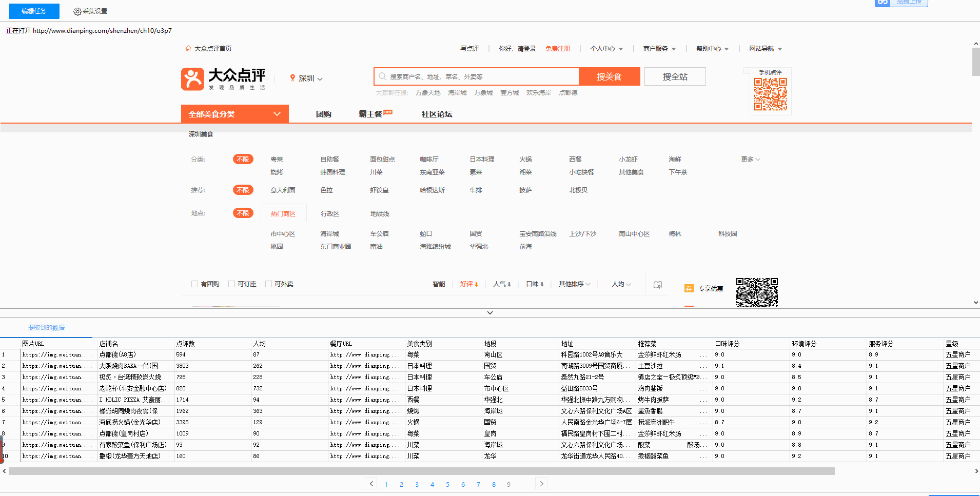Click the QR code beside 专享优惠
The height and width of the screenshot is (496, 980).
click(757, 292)
